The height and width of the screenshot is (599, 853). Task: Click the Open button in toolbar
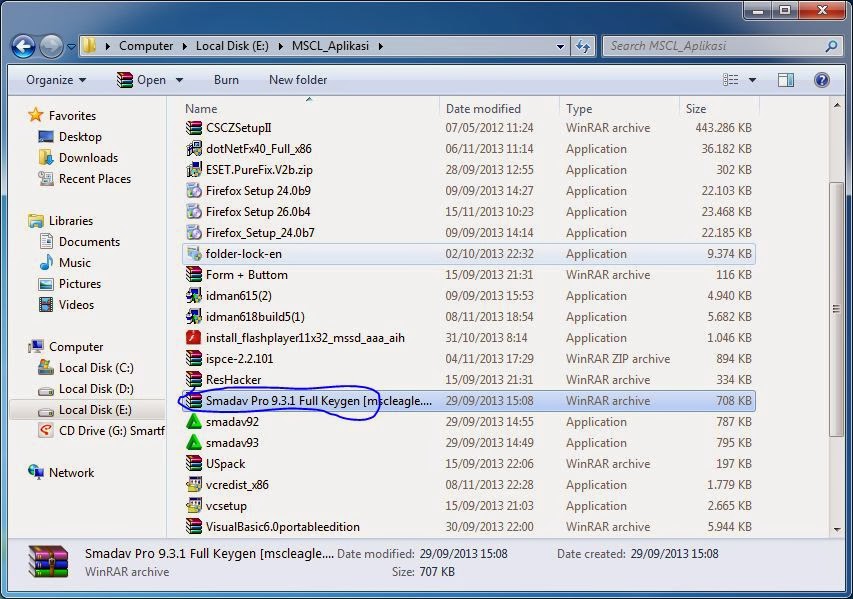[142, 80]
